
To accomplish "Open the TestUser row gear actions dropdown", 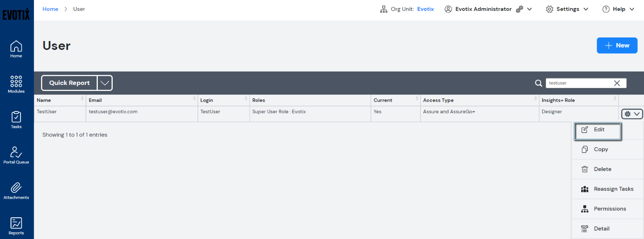I will tap(632, 114).
